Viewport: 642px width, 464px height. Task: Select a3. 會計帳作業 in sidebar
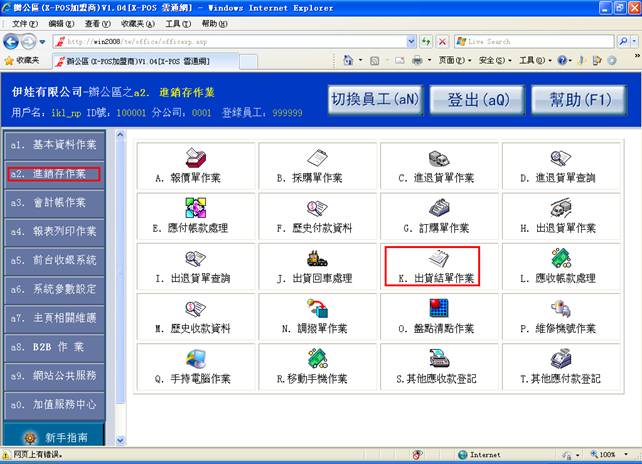tap(55, 202)
